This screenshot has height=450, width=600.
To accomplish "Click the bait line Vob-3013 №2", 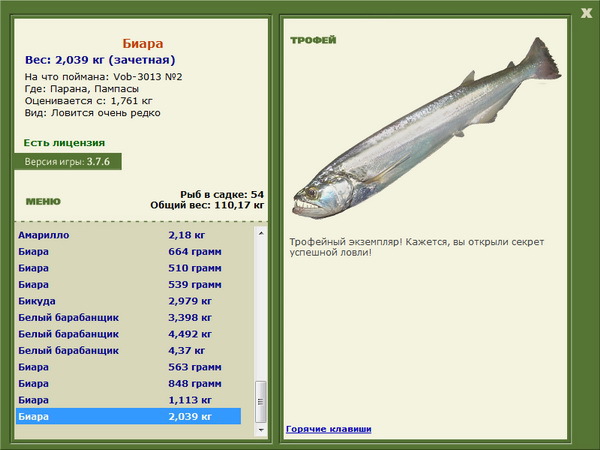I will (x=103, y=77).
